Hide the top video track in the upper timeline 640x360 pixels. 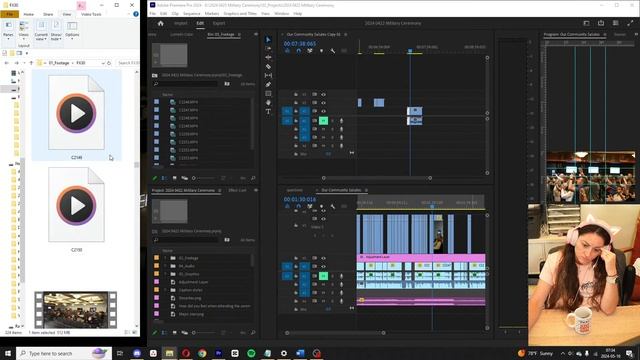click(x=323, y=94)
